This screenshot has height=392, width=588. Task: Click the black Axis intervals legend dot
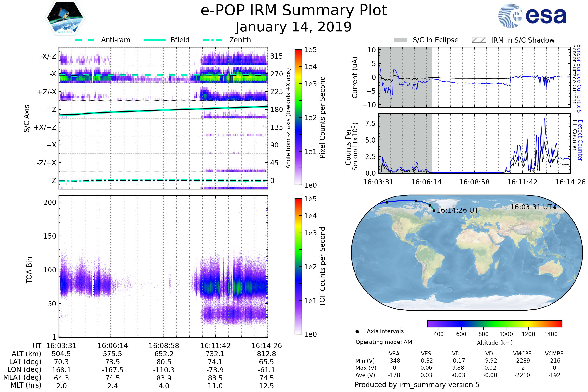(x=357, y=331)
